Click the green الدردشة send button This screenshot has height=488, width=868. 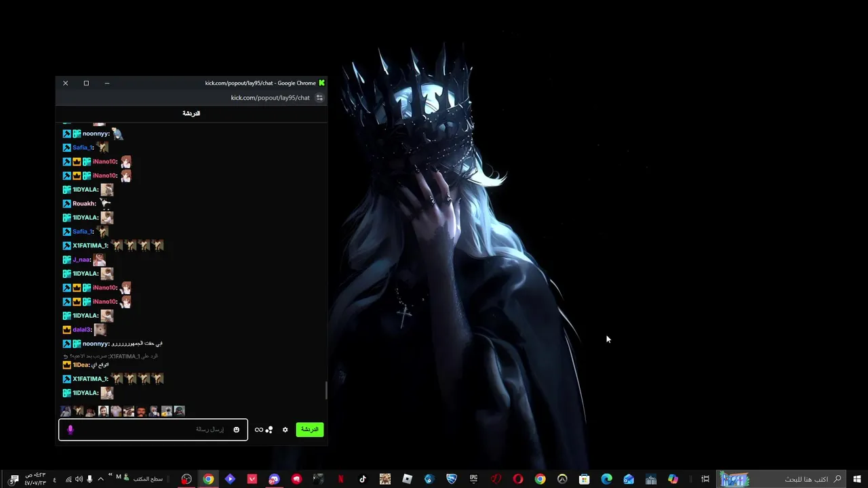[309, 430]
